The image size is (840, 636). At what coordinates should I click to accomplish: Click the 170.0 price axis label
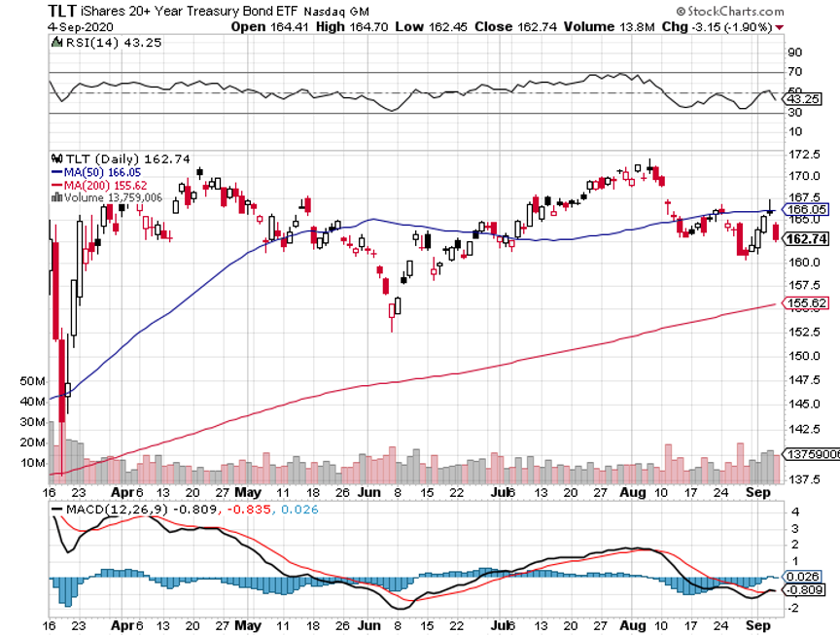(804, 176)
